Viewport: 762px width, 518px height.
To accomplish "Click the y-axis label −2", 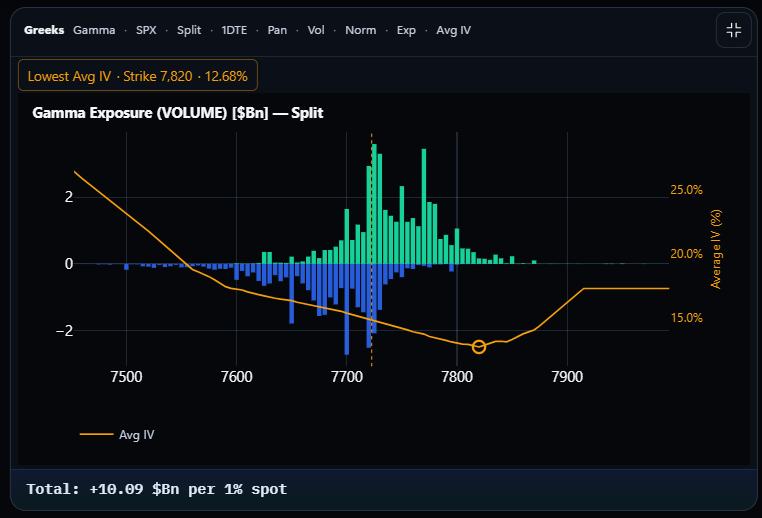I will tap(64, 331).
